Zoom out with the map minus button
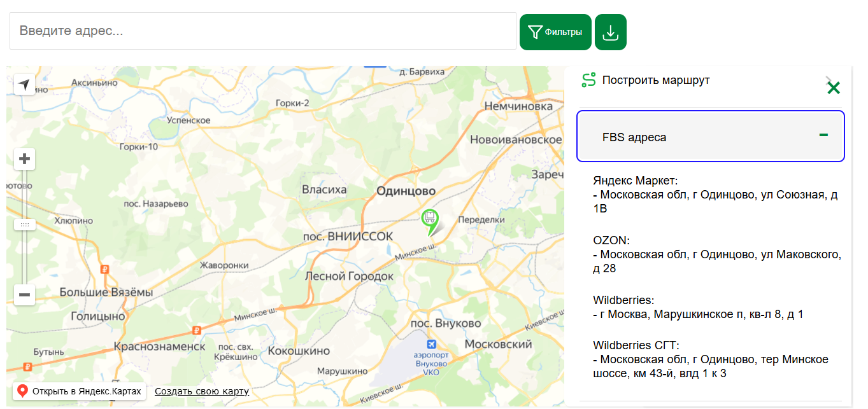 click(x=24, y=295)
